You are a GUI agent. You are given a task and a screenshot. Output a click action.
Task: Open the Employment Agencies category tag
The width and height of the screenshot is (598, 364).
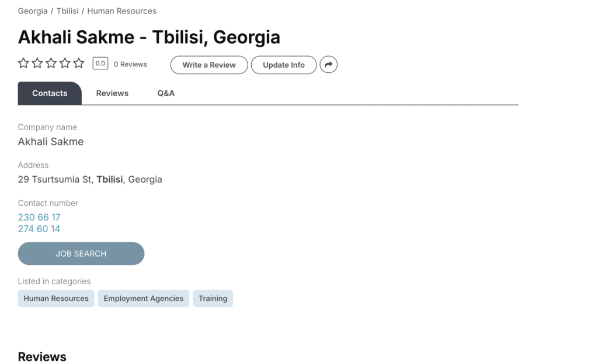coord(144,299)
